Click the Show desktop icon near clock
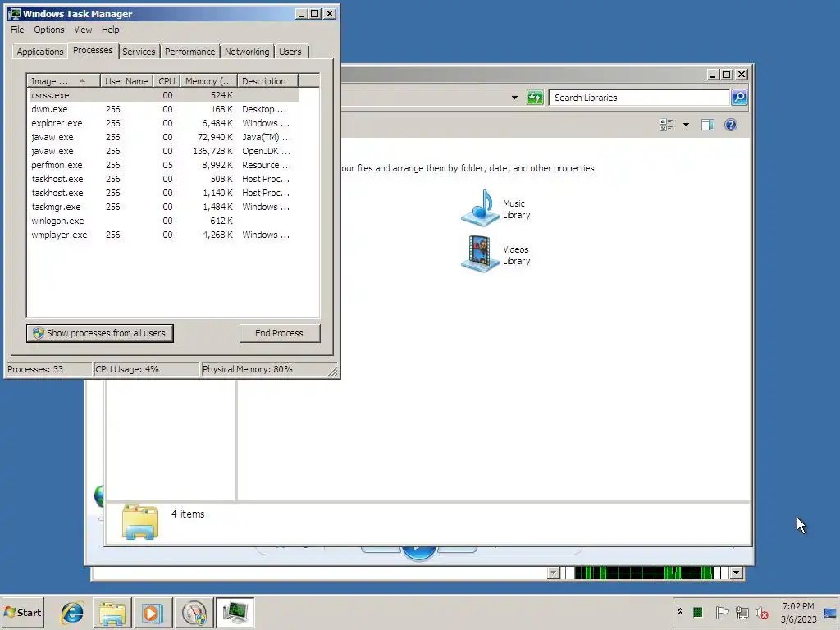The height and width of the screenshot is (630, 840). (x=831, y=613)
